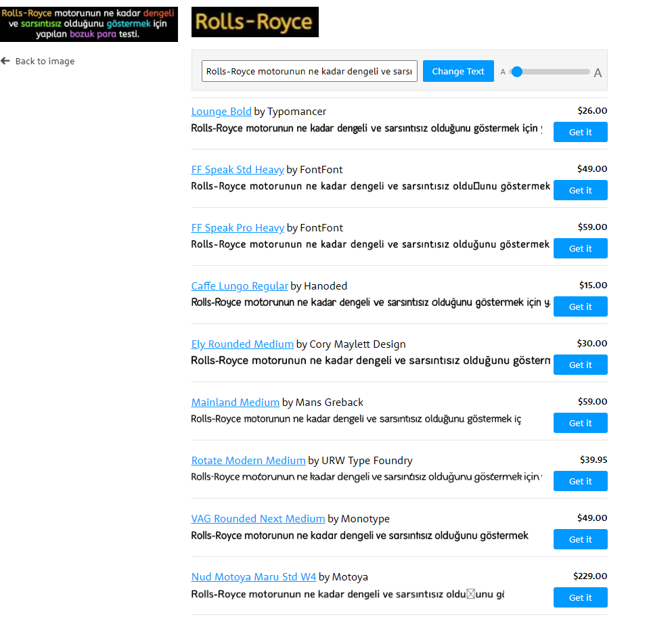672x617 pixels.
Task: Click 'by Monotype' foundry text
Action: (x=359, y=519)
